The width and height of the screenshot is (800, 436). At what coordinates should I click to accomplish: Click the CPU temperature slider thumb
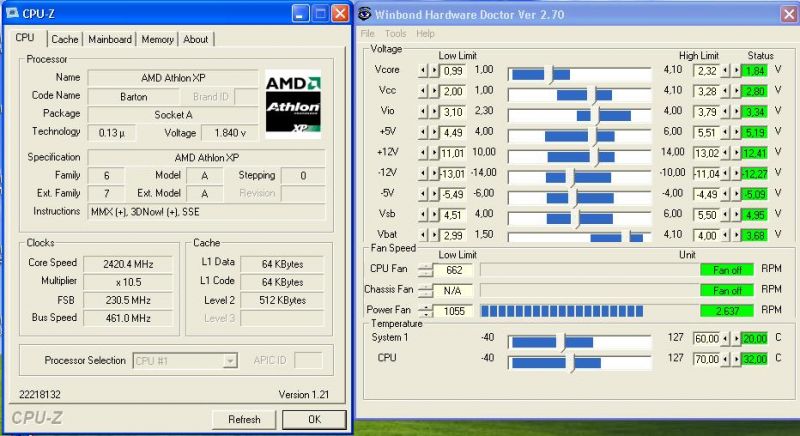pos(571,363)
